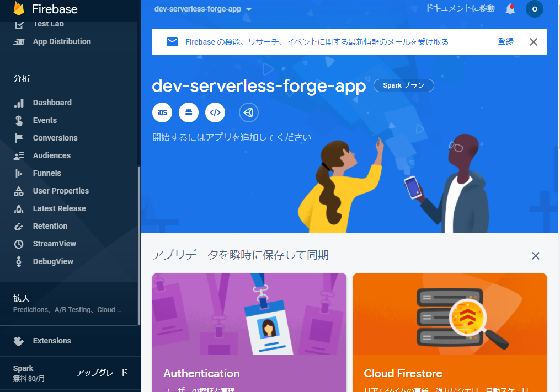Open Dashboard in analytics menu
The width and height of the screenshot is (560, 392).
pos(52,103)
